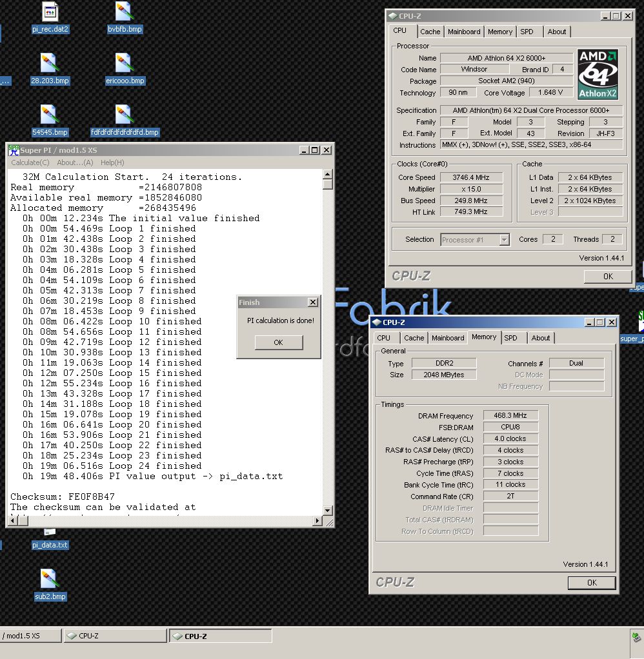Click the Super PI vertical scroll thumb
644x659 pixels.
(x=328, y=184)
